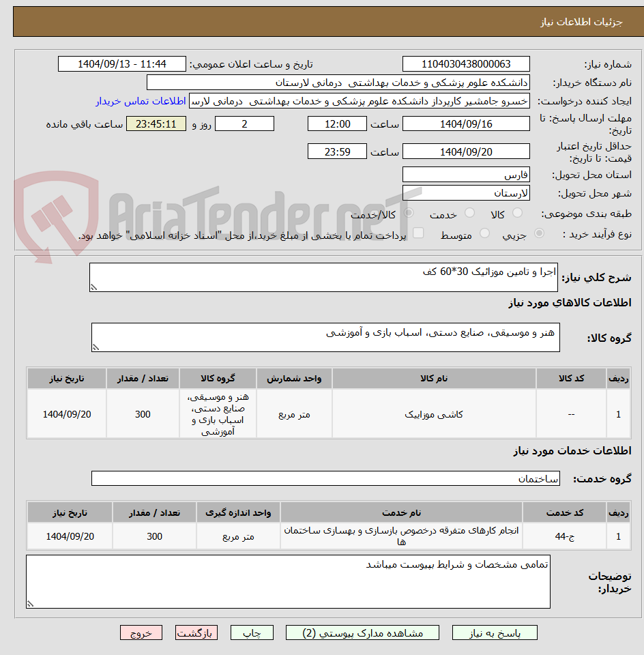Click the لارستان city field
The height and width of the screenshot is (655, 644).
click(466, 192)
